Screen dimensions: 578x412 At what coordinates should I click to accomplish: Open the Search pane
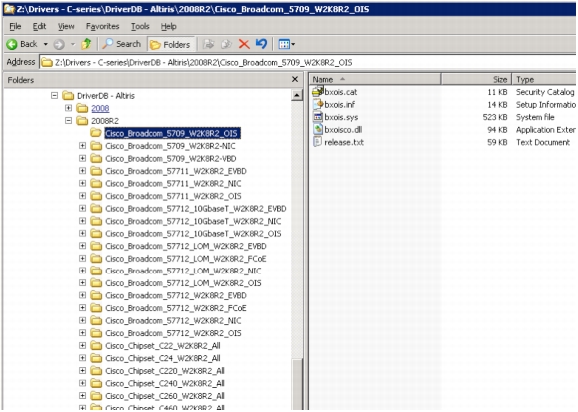pos(122,44)
